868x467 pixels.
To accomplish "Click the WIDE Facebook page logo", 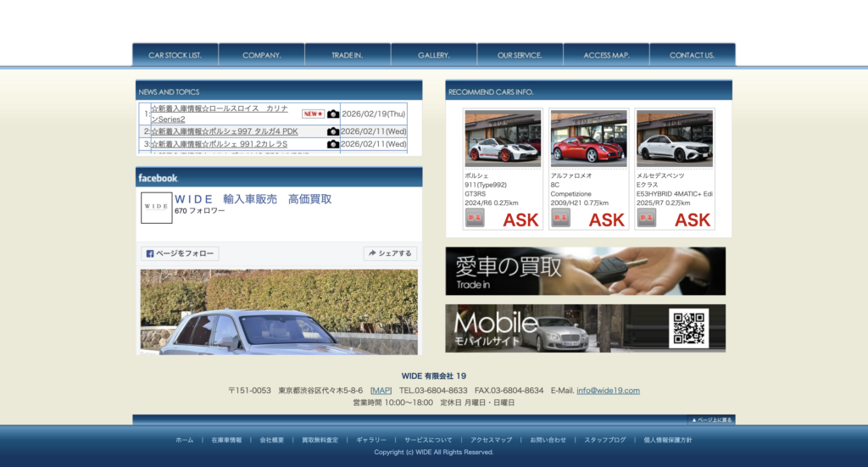I will [x=156, y=208].
